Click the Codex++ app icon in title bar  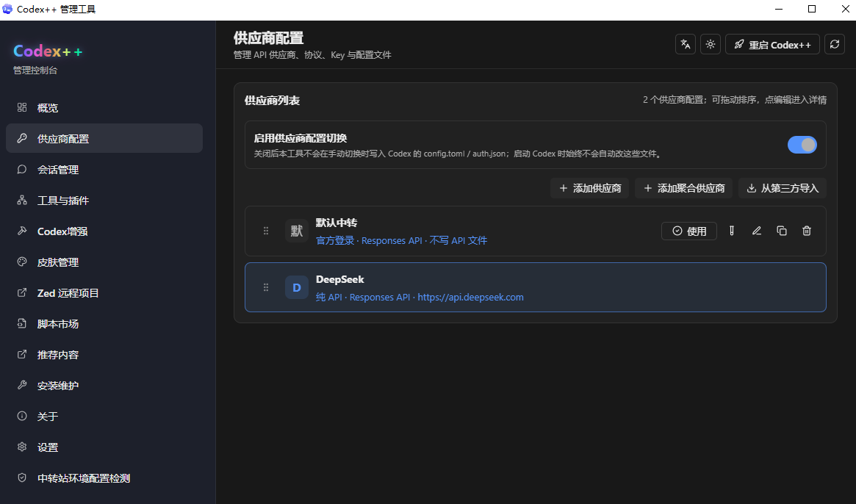(x=7, y=9)
